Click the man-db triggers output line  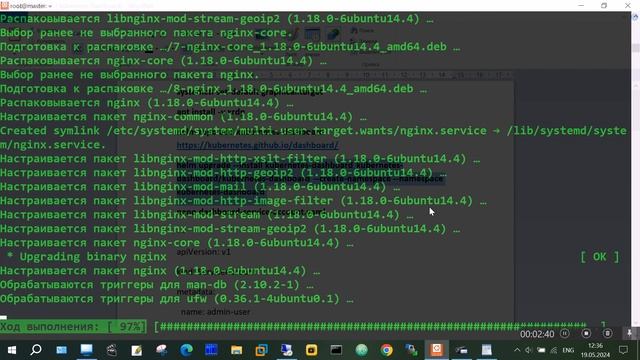157,284
